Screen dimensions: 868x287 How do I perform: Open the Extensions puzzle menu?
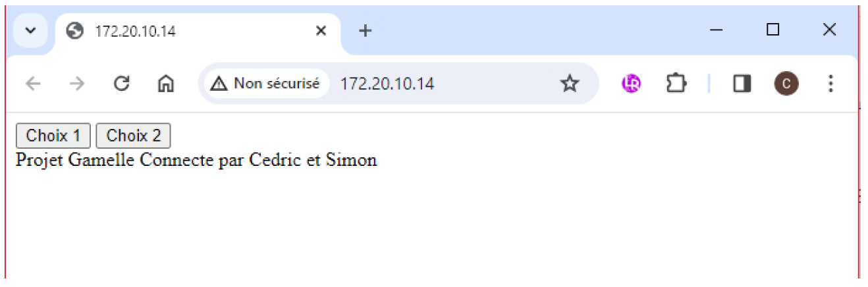(x=676, y=84)
